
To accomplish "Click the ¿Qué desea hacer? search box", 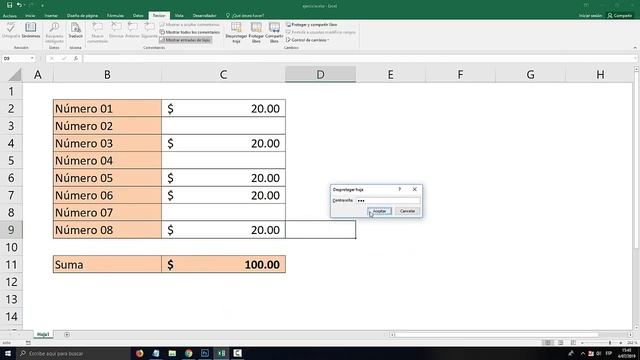I will pyautogui.click(x=245, y=16).
